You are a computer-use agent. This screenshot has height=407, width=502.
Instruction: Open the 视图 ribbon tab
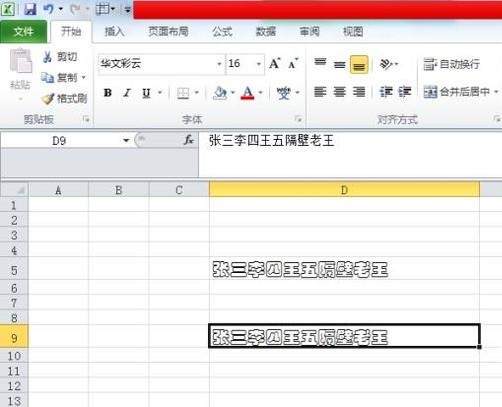(353, 32)
